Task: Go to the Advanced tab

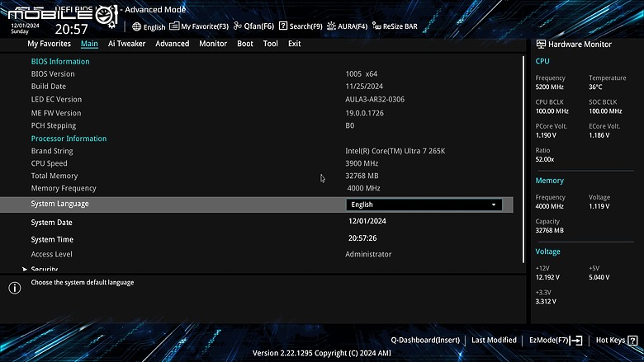Action: pos(172,44)
